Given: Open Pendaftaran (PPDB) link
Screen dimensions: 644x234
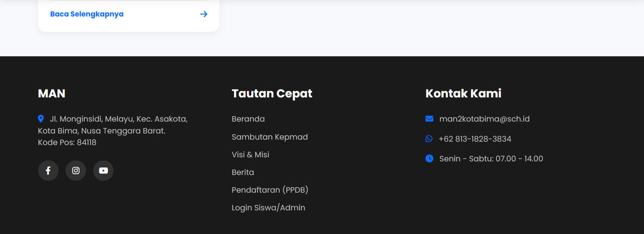Looking at the screenshot, I should click(x=270, y=190).
